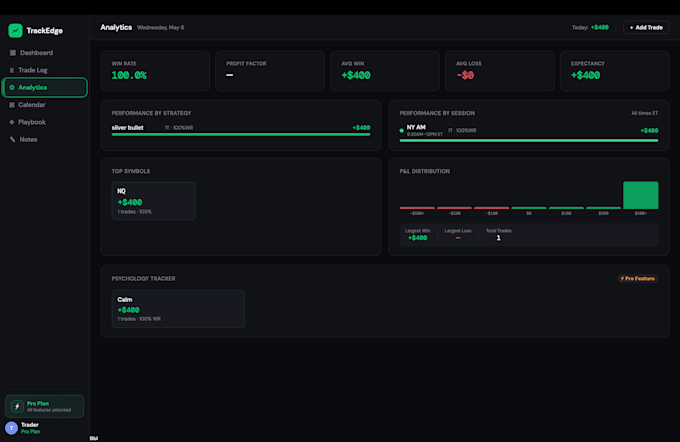Click the Notes pencil icon

point(13,140)
